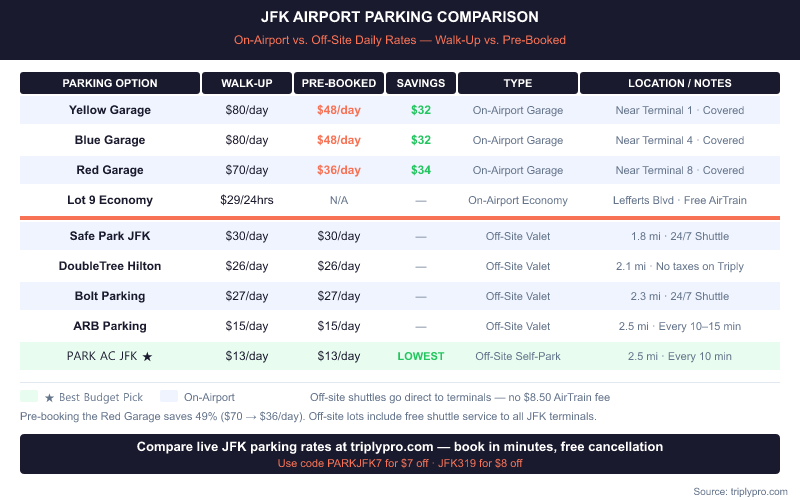Click the Walk-Up column header
800x500 pixels.
247,83
